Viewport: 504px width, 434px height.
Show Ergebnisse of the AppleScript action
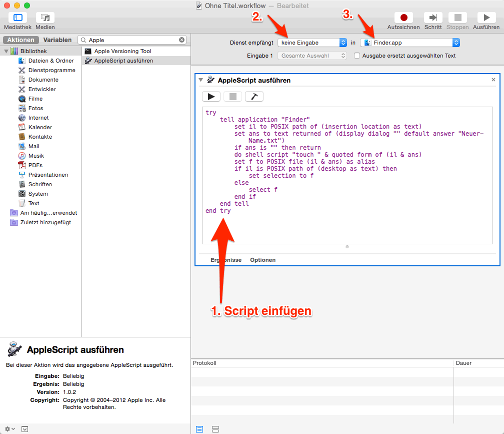point(226,260)
